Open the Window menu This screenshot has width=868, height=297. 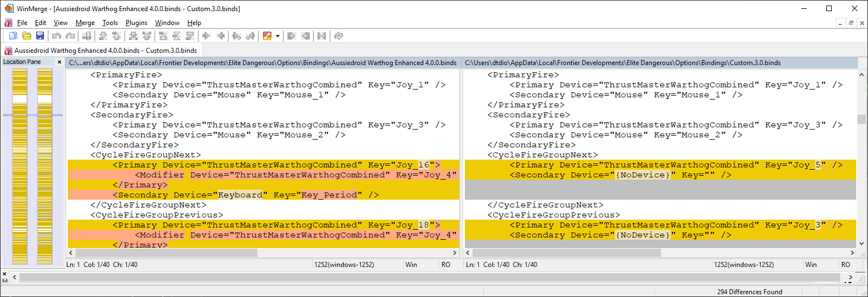167,23
